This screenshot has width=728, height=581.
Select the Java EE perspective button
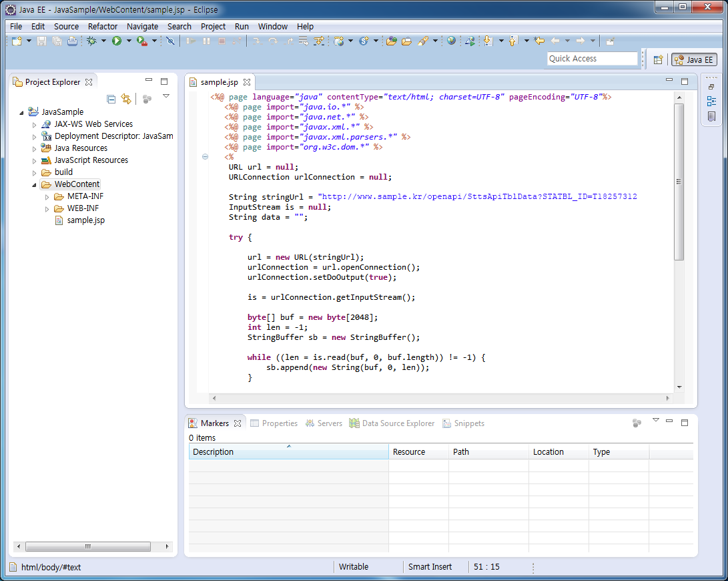tap(694, 59)
